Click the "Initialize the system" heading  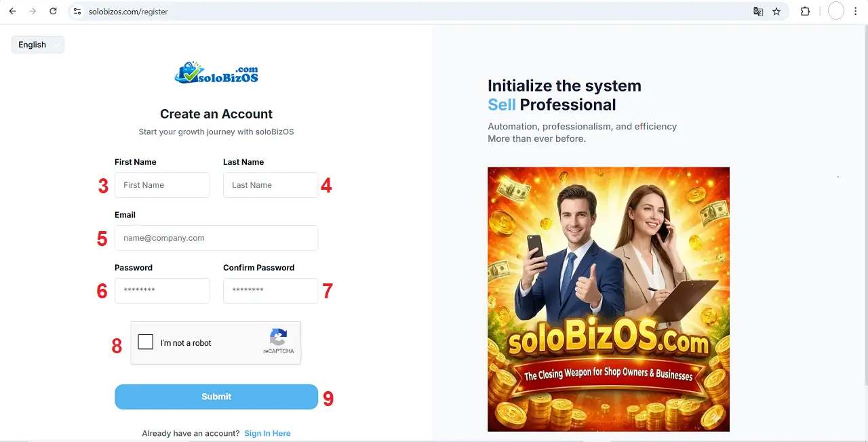564,85
